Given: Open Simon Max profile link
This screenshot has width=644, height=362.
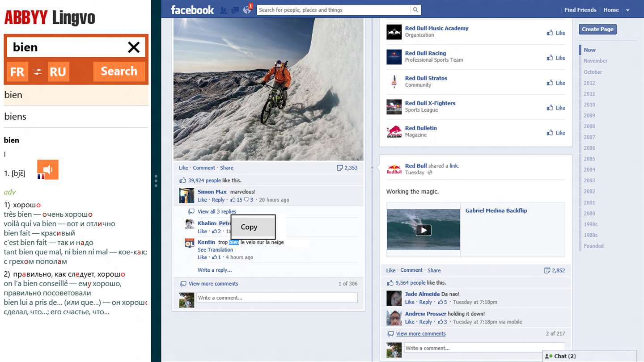Looking at the screenshot, I should [x=212, y=192].
